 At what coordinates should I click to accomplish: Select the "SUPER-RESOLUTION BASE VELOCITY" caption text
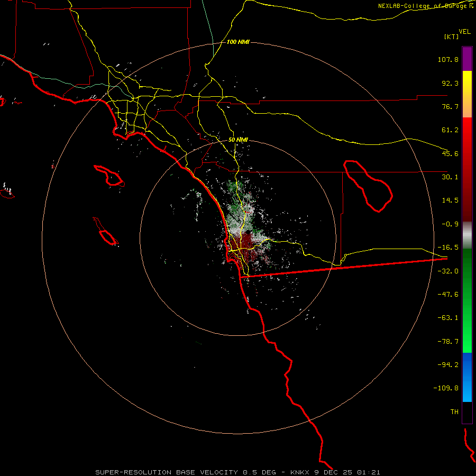click(x=167, y=472)
